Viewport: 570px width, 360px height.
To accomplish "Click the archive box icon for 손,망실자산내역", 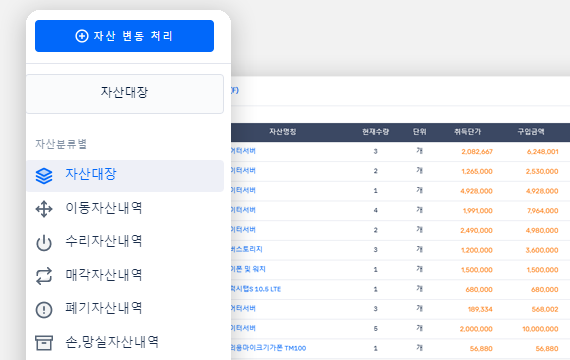I will 44,343.
